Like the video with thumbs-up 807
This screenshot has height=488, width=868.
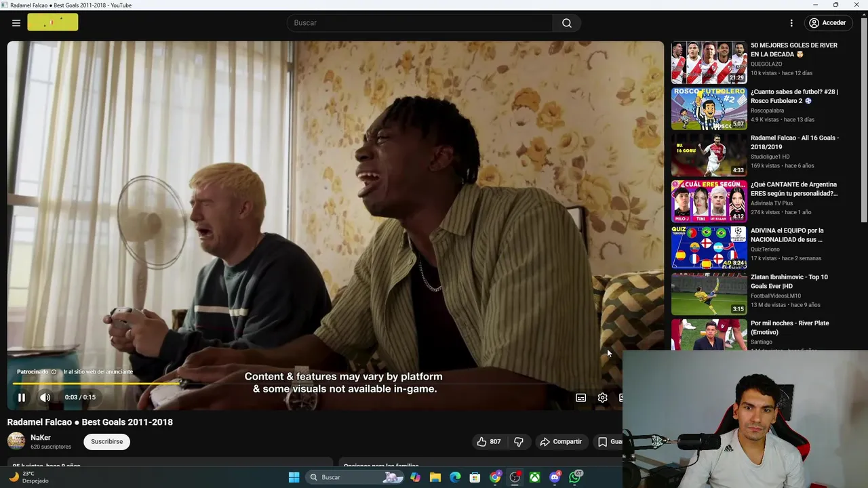point(489,442)
